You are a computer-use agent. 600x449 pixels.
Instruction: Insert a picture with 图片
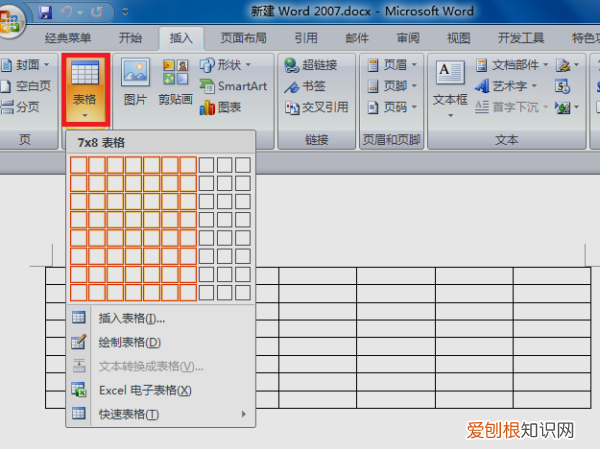(135, 82)
